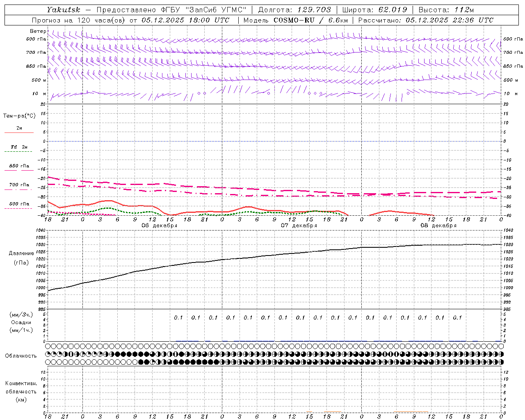The image size is (525, 420).
Task: Click the dash-dot line sample under legend '700 гПа'
Action: pos(18,189)
